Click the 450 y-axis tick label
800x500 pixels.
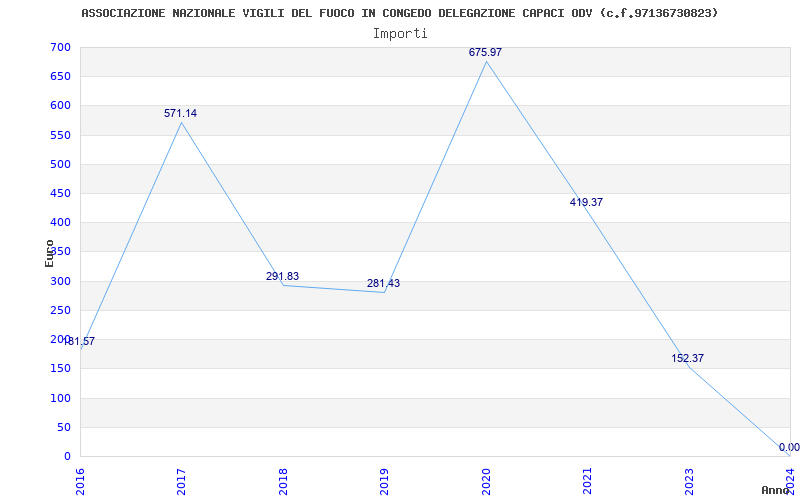(60, 193)
